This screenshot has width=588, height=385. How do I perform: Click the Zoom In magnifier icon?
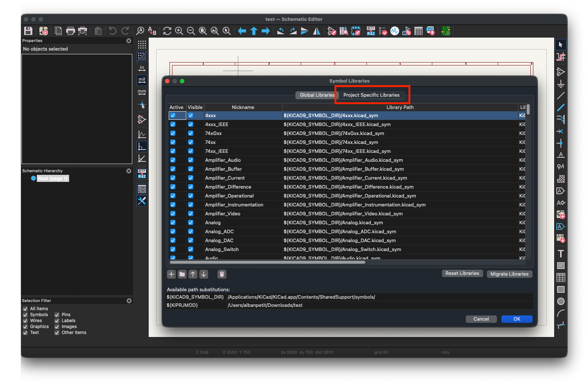coord(179,31)
